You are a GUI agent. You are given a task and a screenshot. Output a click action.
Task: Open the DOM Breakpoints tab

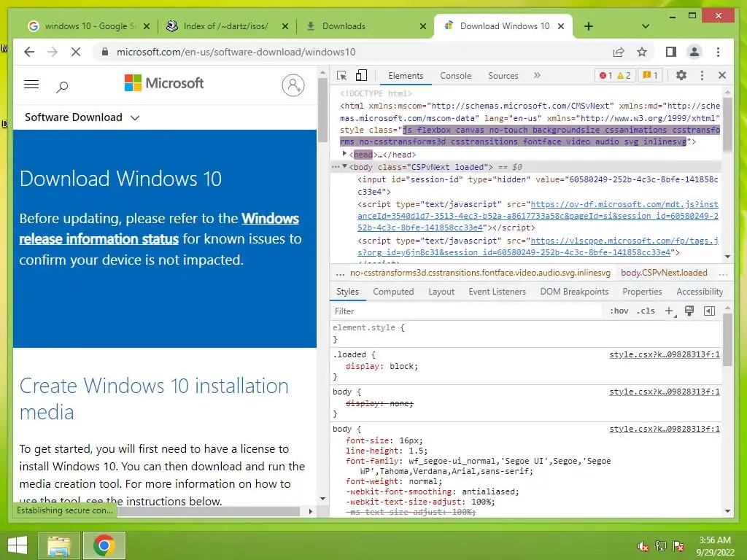tap(574, 292)
